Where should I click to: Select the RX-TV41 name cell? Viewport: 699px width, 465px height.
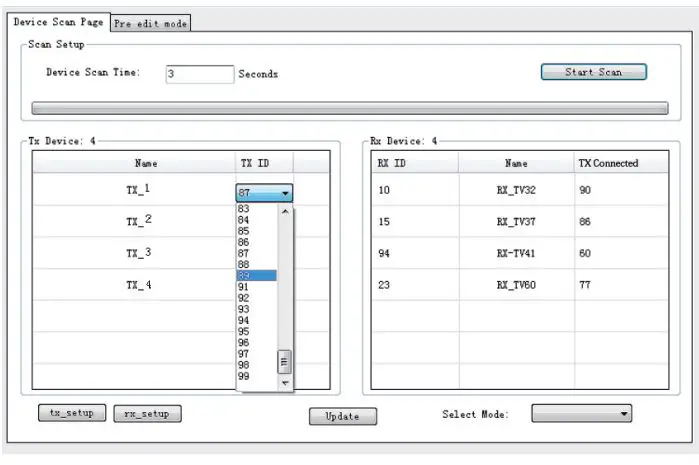point(516,253)
